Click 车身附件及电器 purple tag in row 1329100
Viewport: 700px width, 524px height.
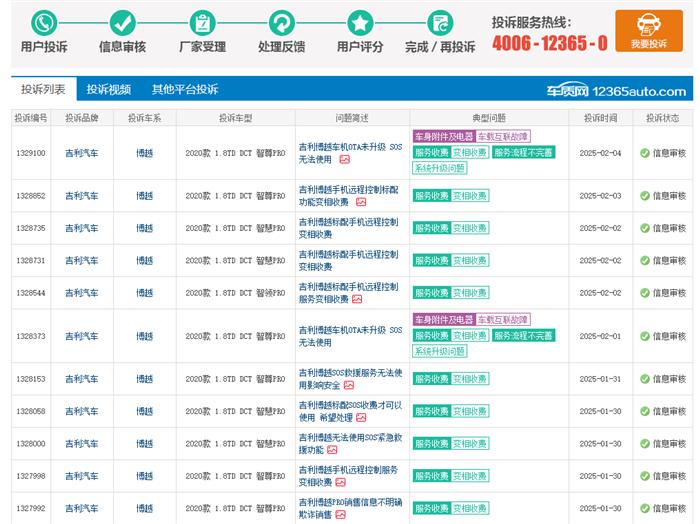coord(444,137)
